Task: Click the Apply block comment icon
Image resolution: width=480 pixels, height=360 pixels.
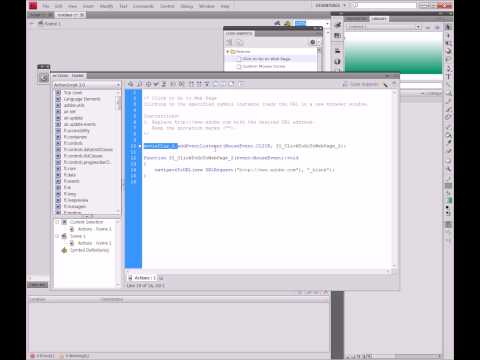Action: click(x=215, y=84)
